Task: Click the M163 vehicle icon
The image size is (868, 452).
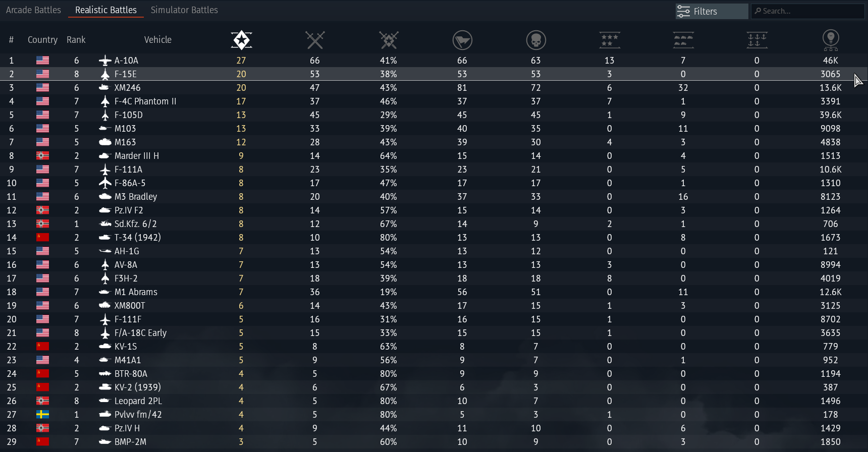Action: (105, 142)
